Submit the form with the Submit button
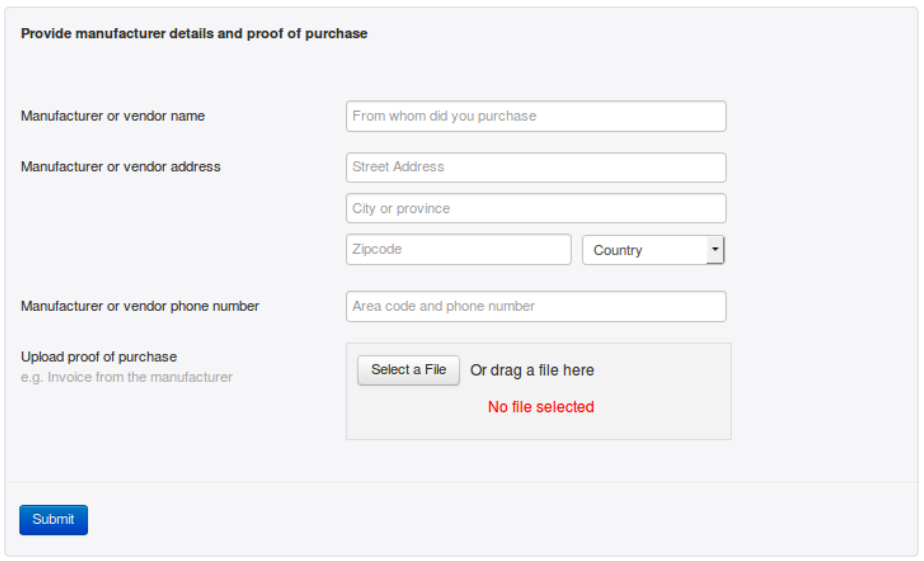Viewport: 924px width, 561px height. (x=54, y=520)
